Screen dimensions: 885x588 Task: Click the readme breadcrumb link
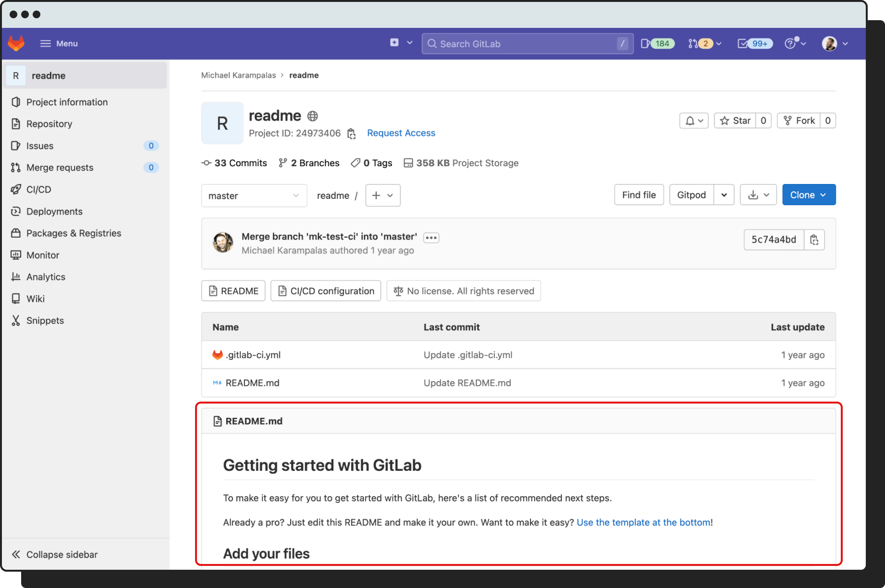tap(304, 75)
